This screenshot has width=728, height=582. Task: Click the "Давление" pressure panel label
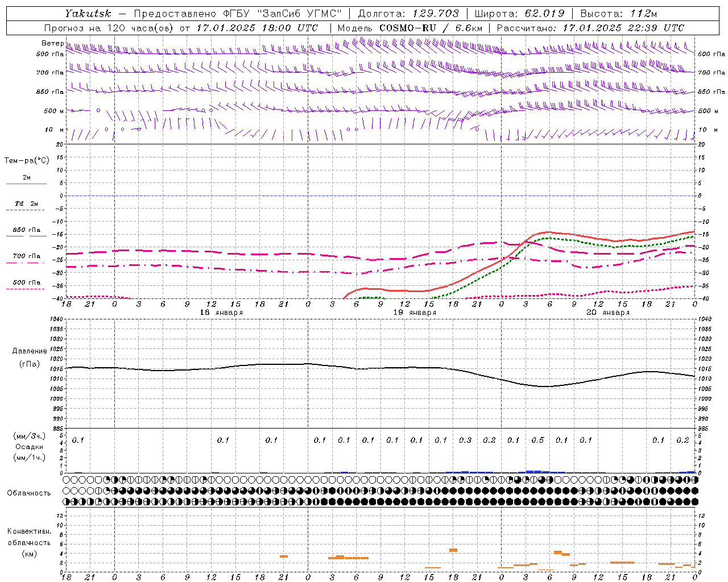[x=30, y=351]
